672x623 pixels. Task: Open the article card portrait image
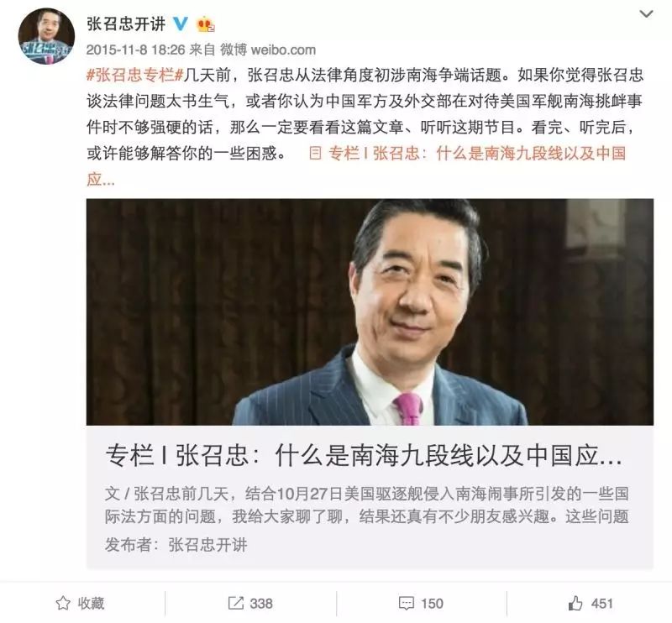370,312
